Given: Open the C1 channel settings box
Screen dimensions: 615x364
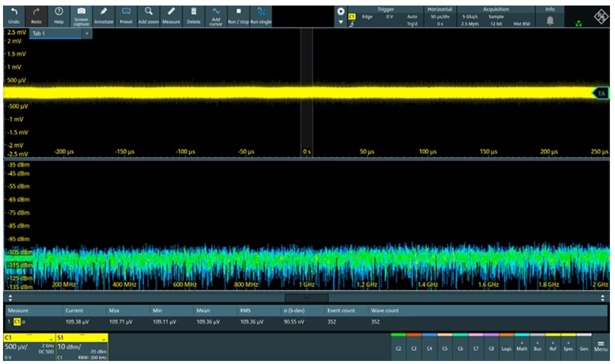Looking at the screenshot, I should pos(29,347).
